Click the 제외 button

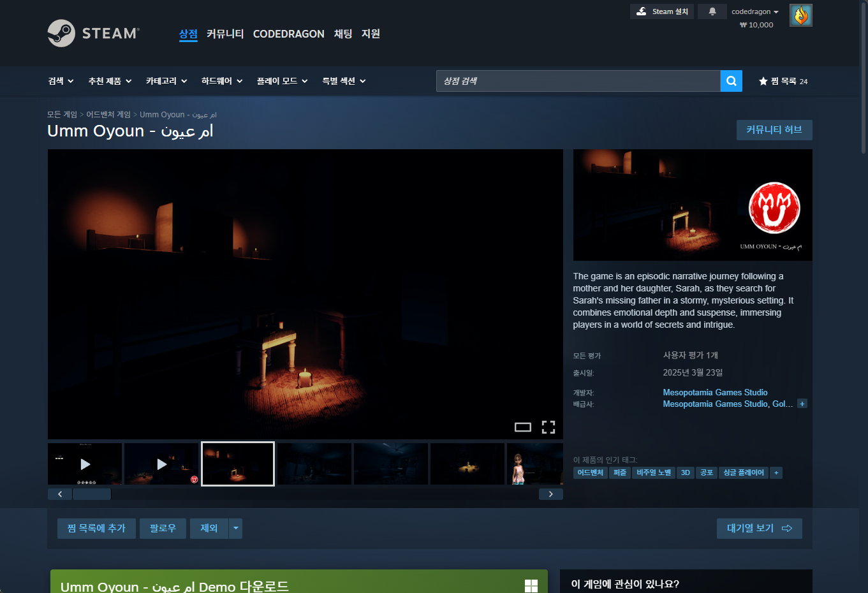[x=209, y=528]
